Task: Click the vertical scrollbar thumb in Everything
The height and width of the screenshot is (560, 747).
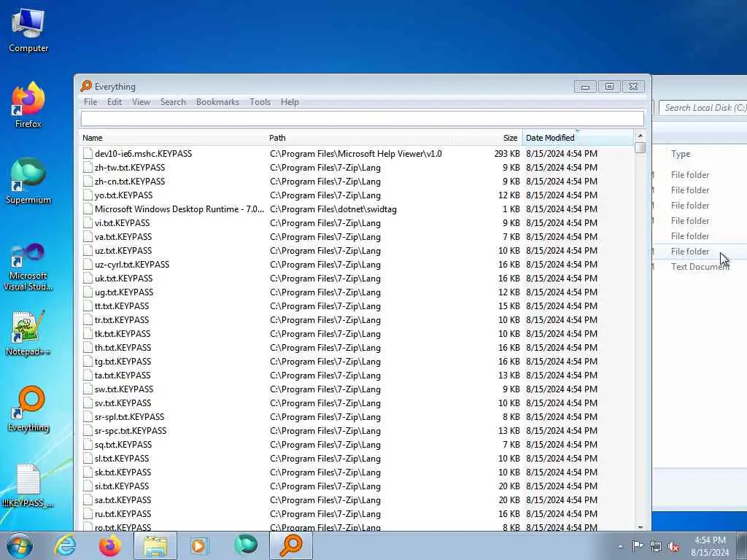Action: (x=640, y=148)
